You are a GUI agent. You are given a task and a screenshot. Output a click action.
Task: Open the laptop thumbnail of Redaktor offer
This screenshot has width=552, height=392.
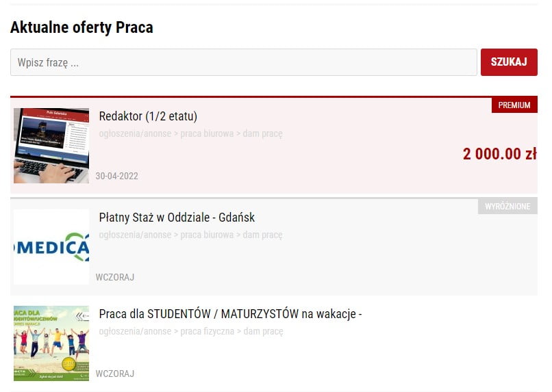click(51, 146)
